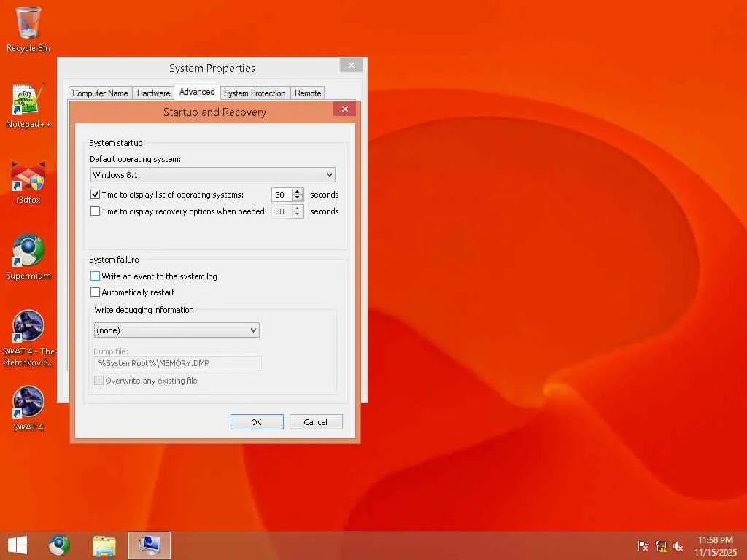Check Write an event to the system log
747x560 pixels.
(x=96, y=276)
